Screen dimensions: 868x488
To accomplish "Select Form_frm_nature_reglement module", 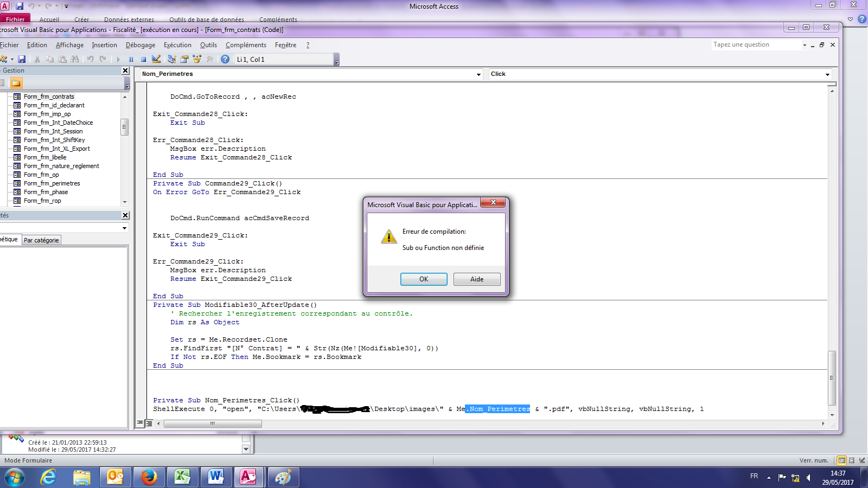I will pos(61,166).
